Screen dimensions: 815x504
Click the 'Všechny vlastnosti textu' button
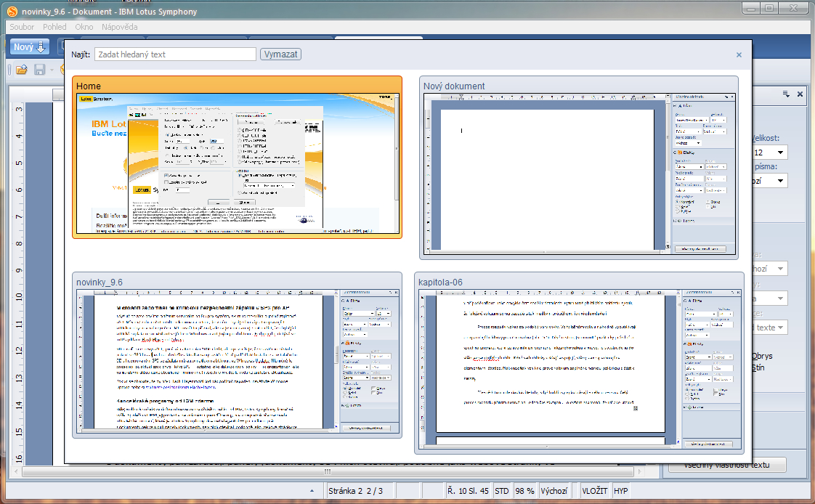click(726, 465)
